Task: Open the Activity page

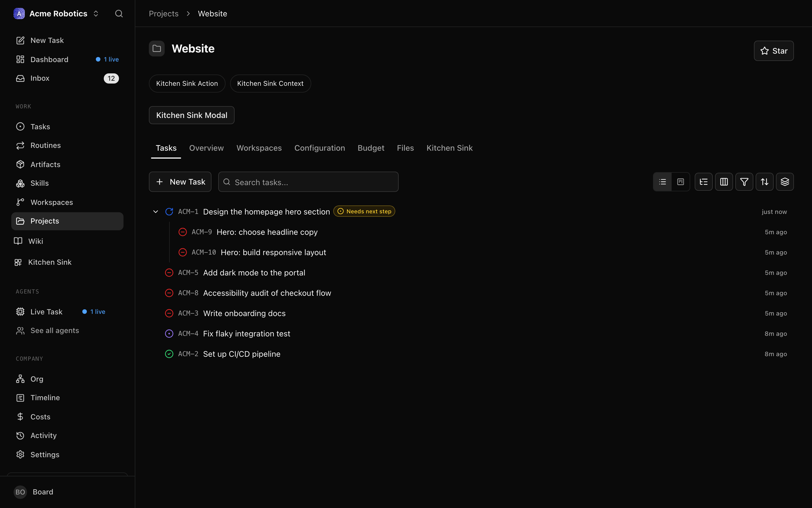Action: point(67,435)
